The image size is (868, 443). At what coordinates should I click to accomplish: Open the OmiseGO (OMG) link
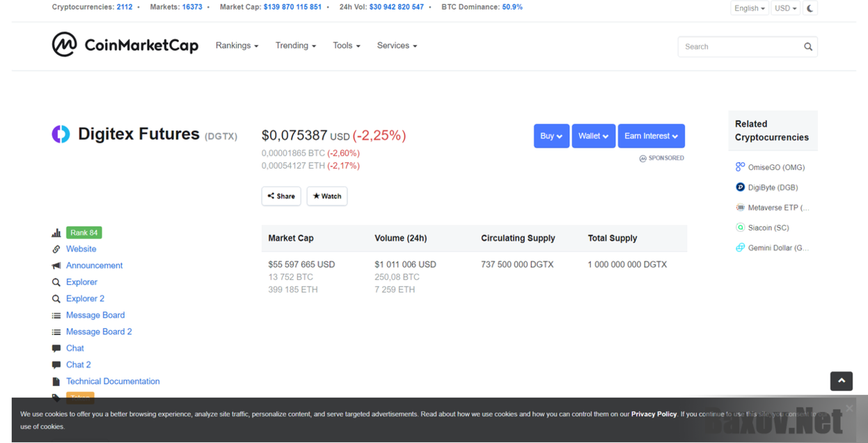click(776, 167)
